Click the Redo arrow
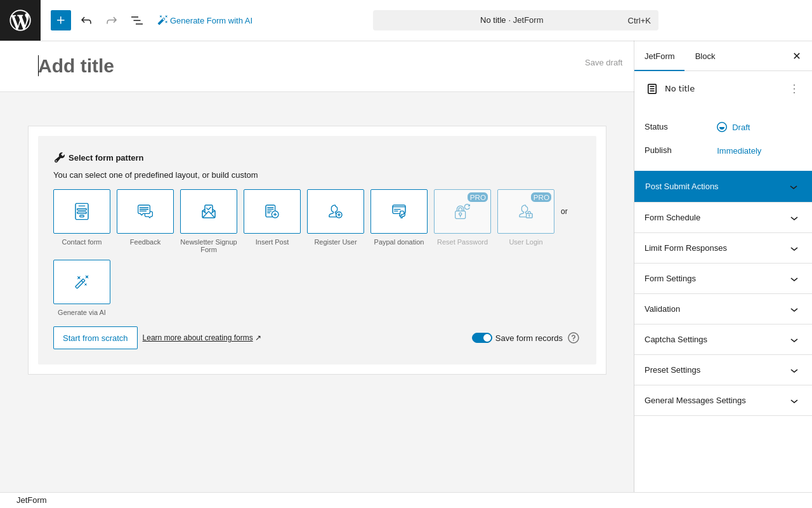This screenshot has height=508, width=812. coord(112,20)
